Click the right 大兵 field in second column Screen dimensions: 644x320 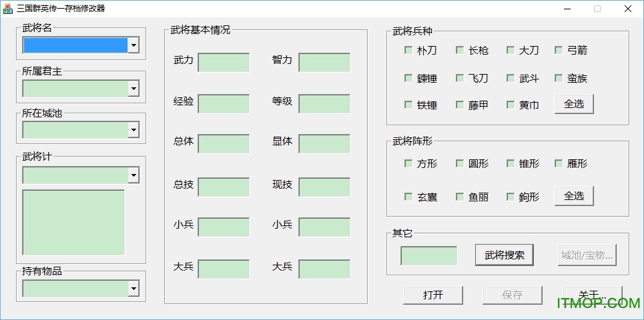click(324, 269)
